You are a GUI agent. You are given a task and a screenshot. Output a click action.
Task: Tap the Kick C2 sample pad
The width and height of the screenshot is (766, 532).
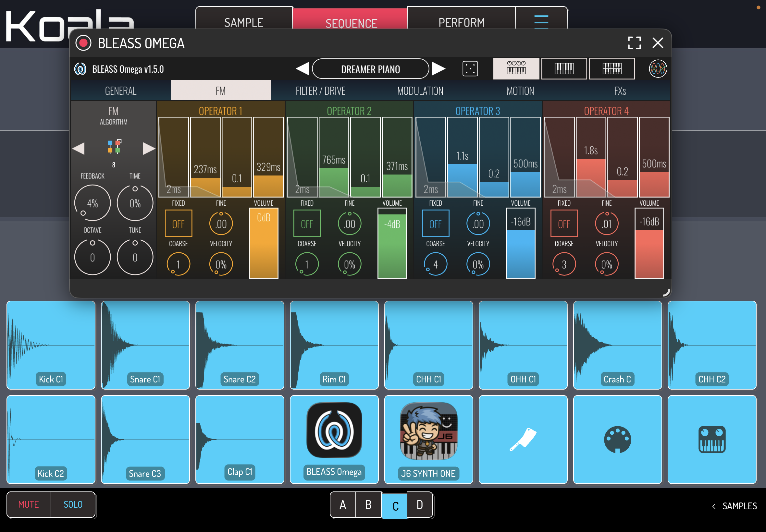51,439
